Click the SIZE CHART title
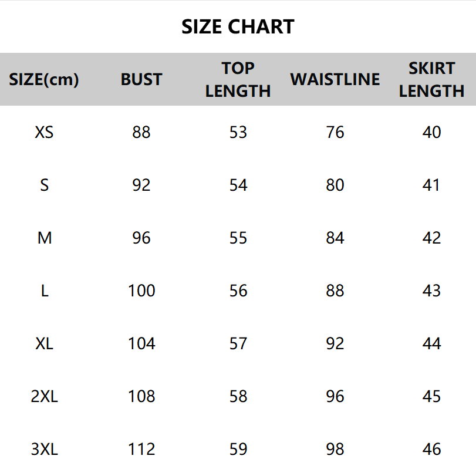Viewport: 476px width, 476px height. [x=238, y=27]
